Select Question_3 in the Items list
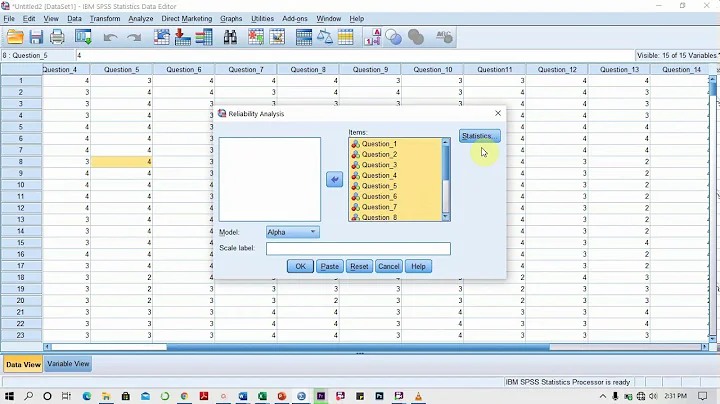720x404 pixels. 395,165
